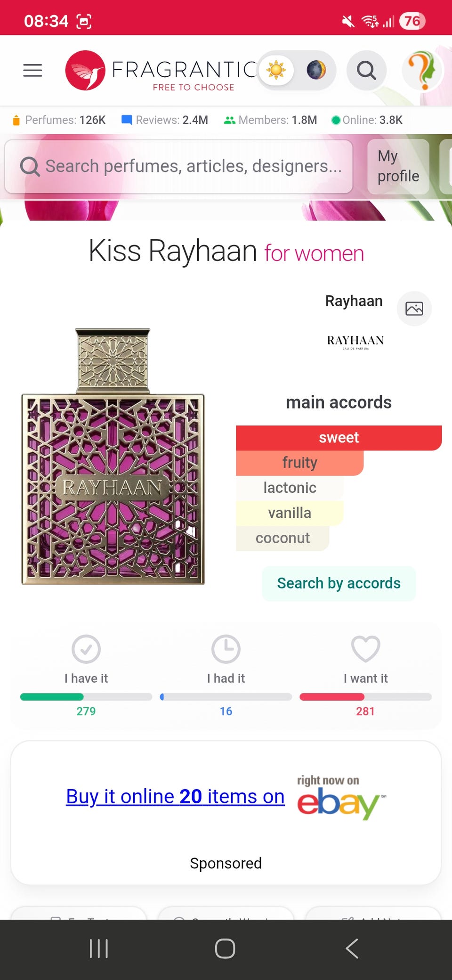Add perfume to I want it
Image resolution: width=452 pixels, height=980 pixels.
(x=365, y=649)
